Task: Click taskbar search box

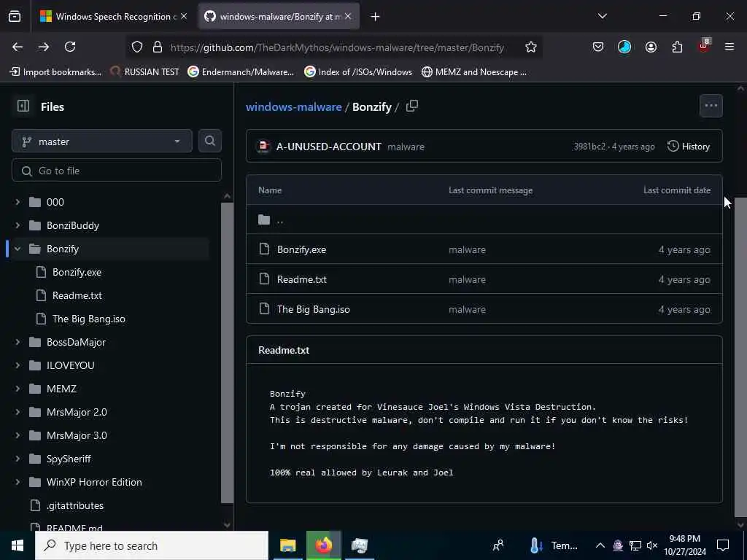Action: click(152, 545)
